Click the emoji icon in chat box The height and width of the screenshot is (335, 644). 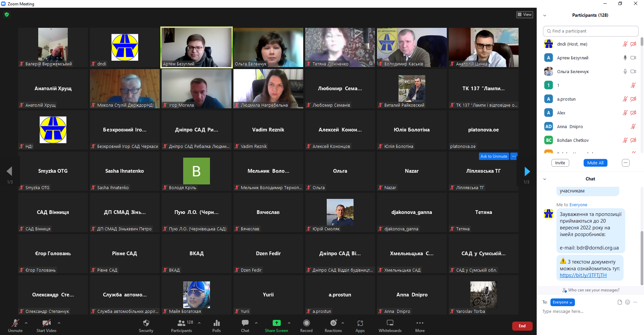pos(628,302)
